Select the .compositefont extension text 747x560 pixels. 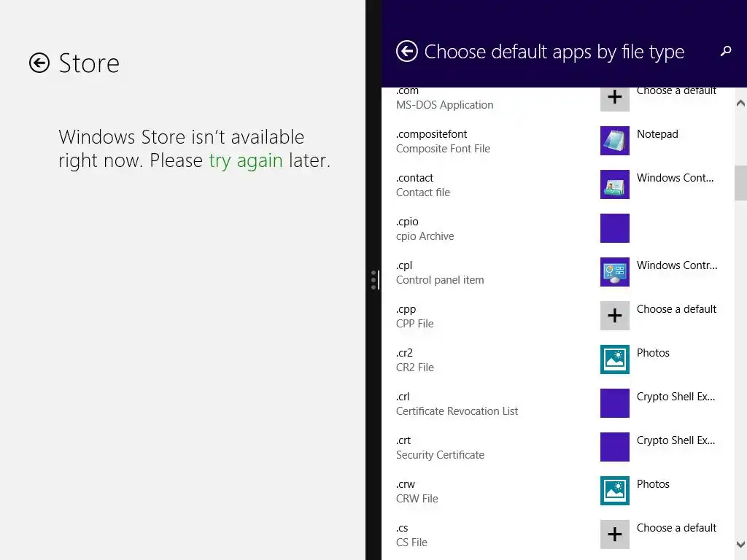point(431,134)
